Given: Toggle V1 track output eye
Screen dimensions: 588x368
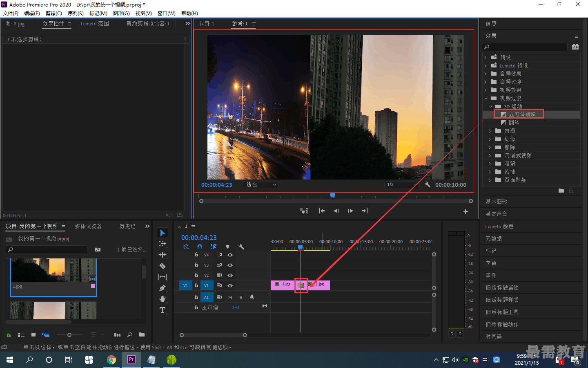Looking at the screenshot, I should [x=230, y=285].
